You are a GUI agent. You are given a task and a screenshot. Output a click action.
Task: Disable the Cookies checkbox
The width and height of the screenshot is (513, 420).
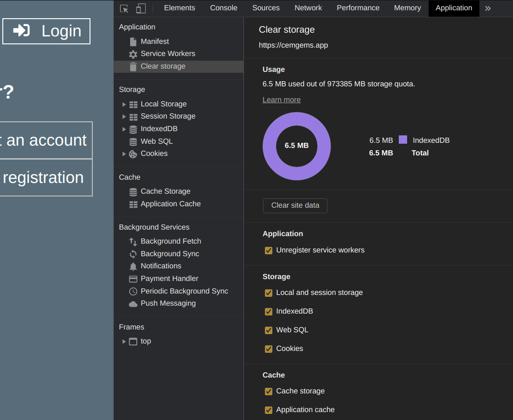[269, 349]
